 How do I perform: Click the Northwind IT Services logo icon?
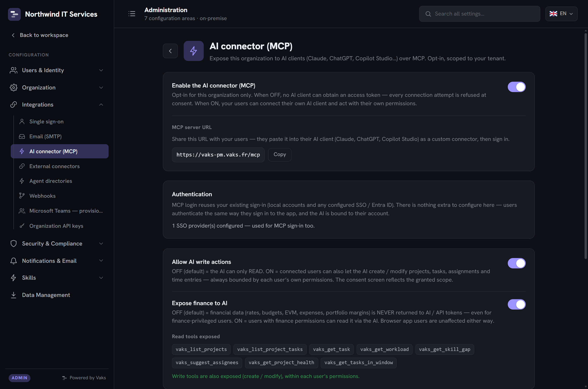[x=14, y=14]
